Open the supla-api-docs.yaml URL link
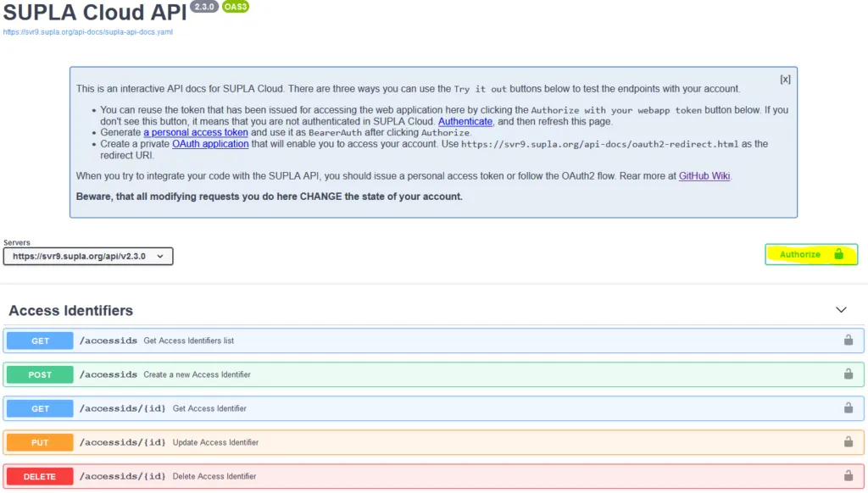 tap(88, 32)
